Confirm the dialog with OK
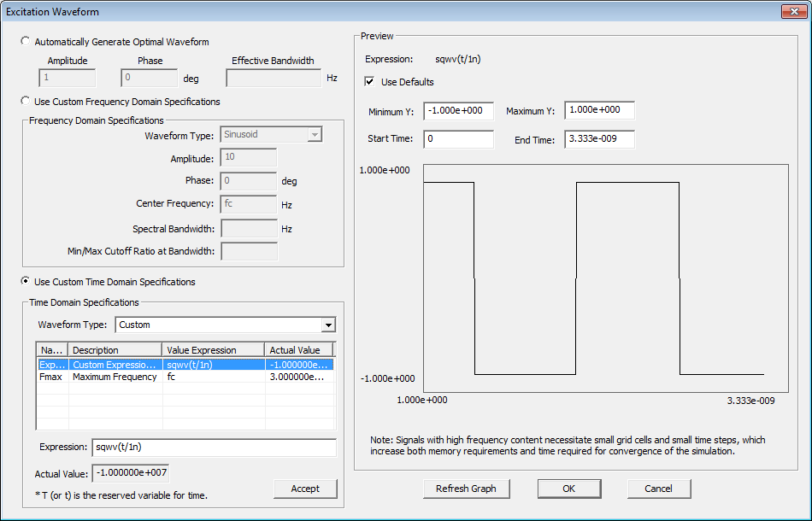812x521 pixels. click(x=568, y=489)
